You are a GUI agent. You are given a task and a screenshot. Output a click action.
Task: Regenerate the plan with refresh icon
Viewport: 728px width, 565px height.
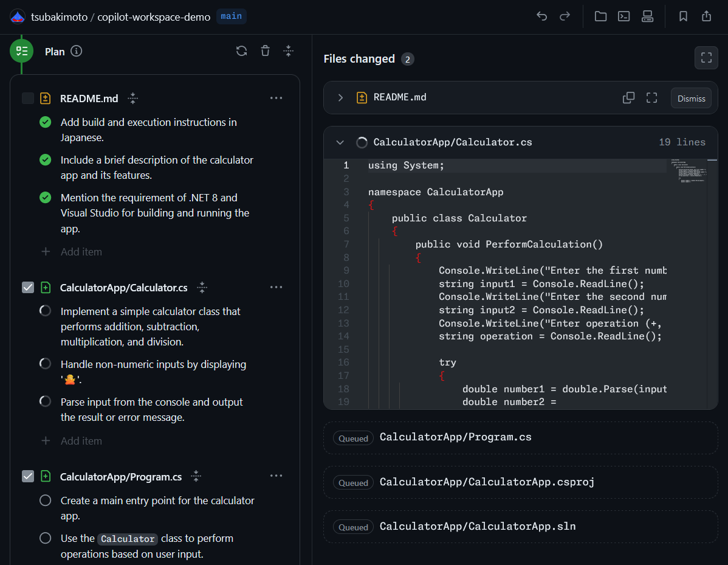(x=241, y=50)
